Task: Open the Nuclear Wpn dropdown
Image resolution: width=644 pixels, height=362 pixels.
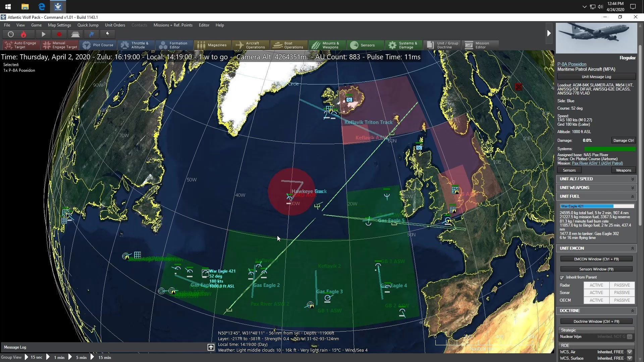Action: [630, 337]
